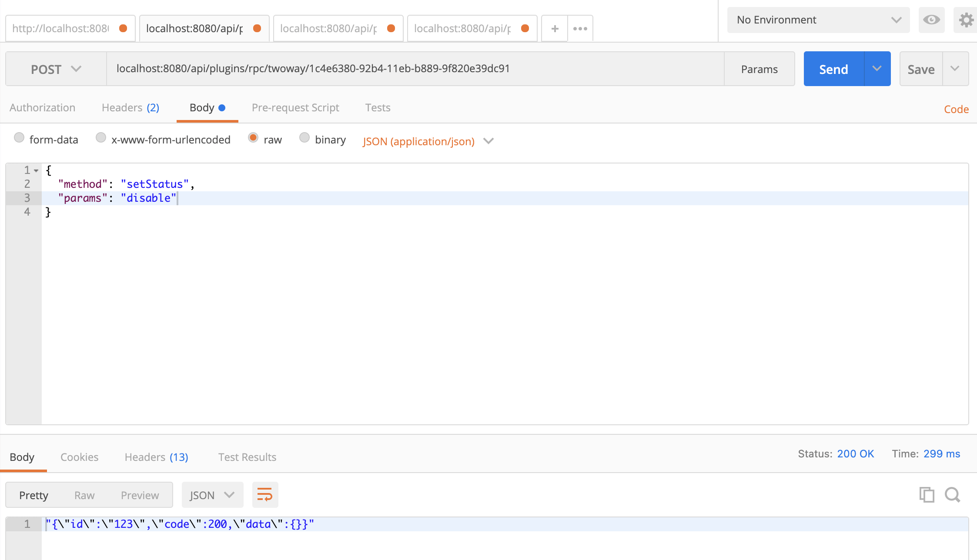
Task: Open new request tab with plus icon
Action: (x=555, y=29)
